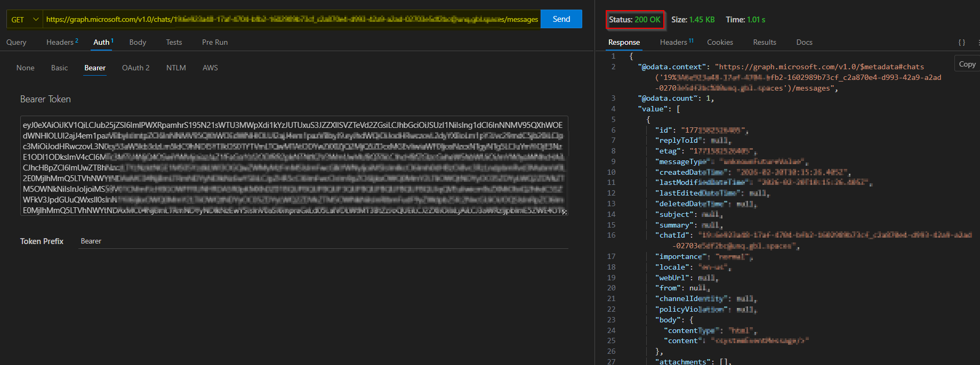Switch to the Body tab
Viewport: 980px width, 365px height.
pos(138,42)
